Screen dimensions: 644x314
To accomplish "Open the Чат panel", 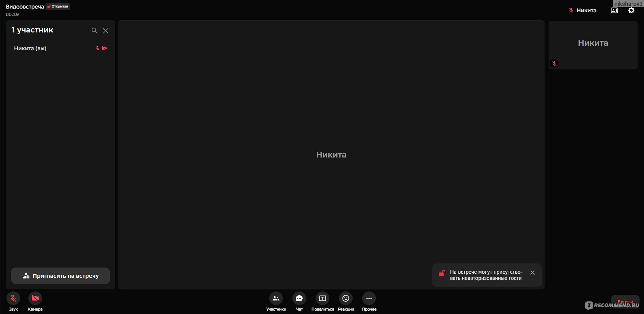I will coord(299,298).
